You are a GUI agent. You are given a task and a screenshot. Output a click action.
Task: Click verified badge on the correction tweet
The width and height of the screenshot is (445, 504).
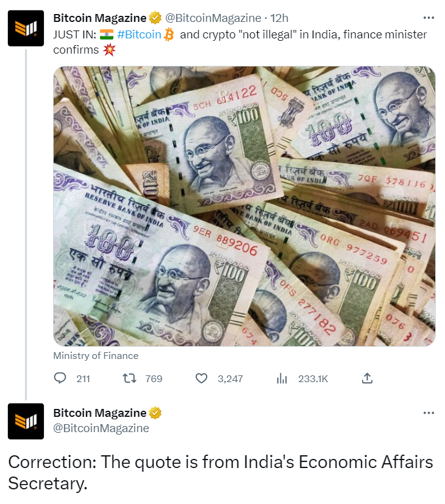tap(155, 413)
